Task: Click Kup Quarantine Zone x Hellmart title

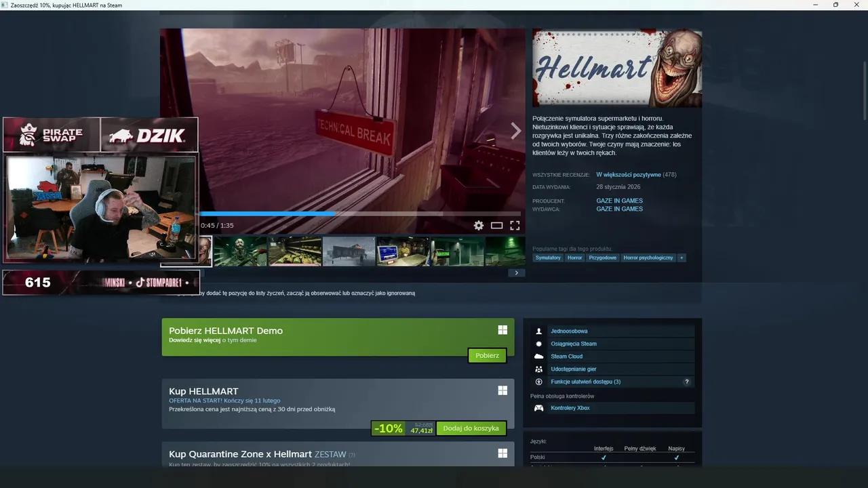Action: [x=240, y=454]
